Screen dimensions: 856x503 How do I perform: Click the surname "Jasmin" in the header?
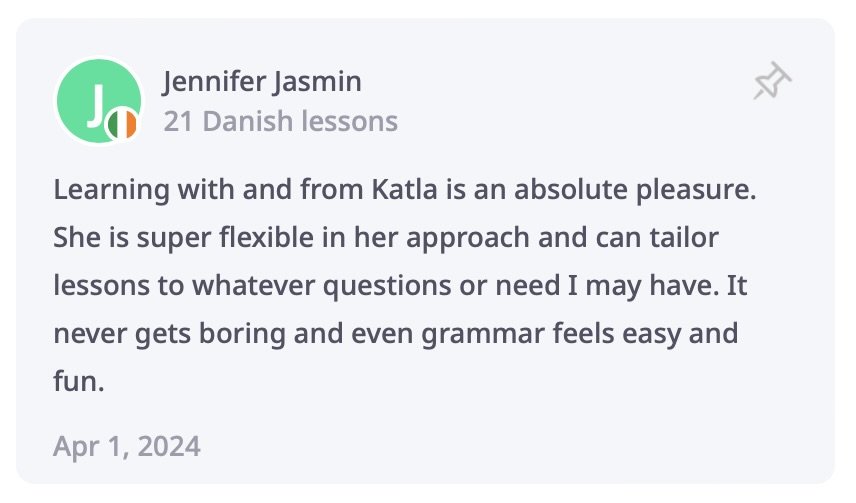318,82
